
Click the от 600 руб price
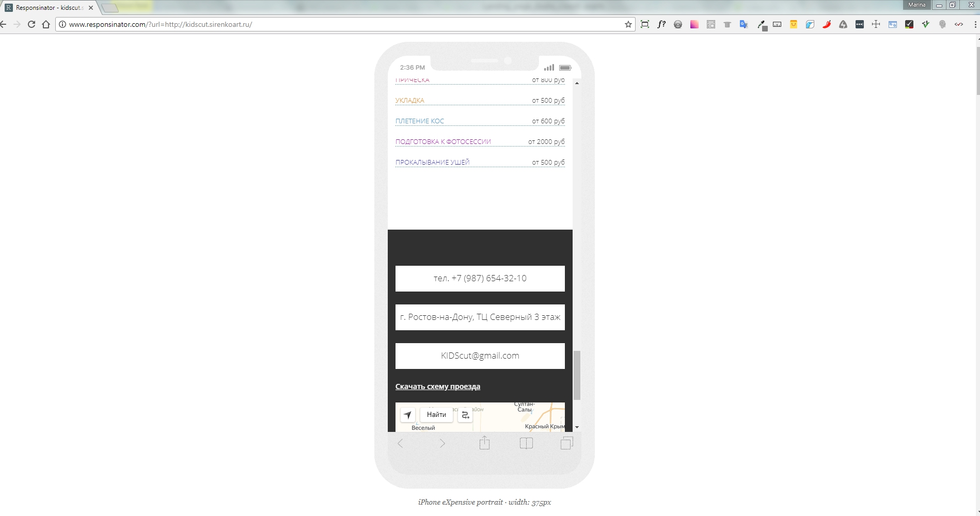coord(548,121)
